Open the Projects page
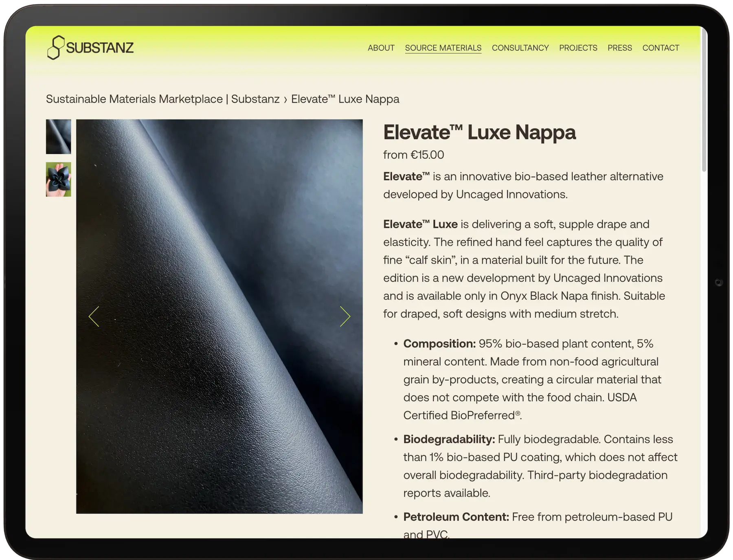The width and height of the screenshot is (733, 560). (578, 48)
